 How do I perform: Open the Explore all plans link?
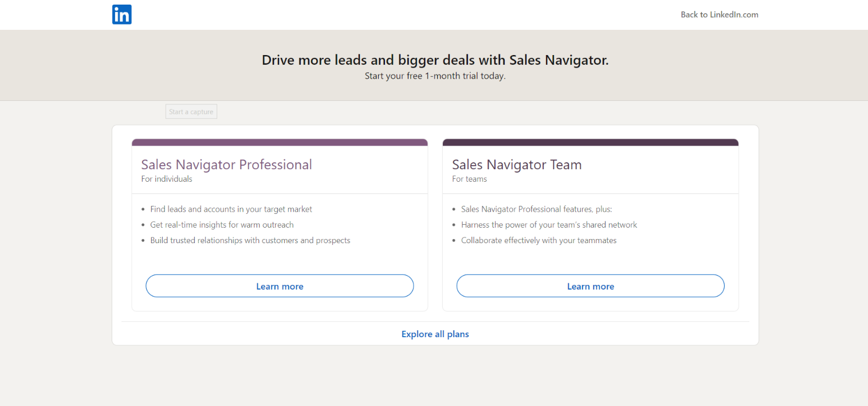tap(435, 334)
